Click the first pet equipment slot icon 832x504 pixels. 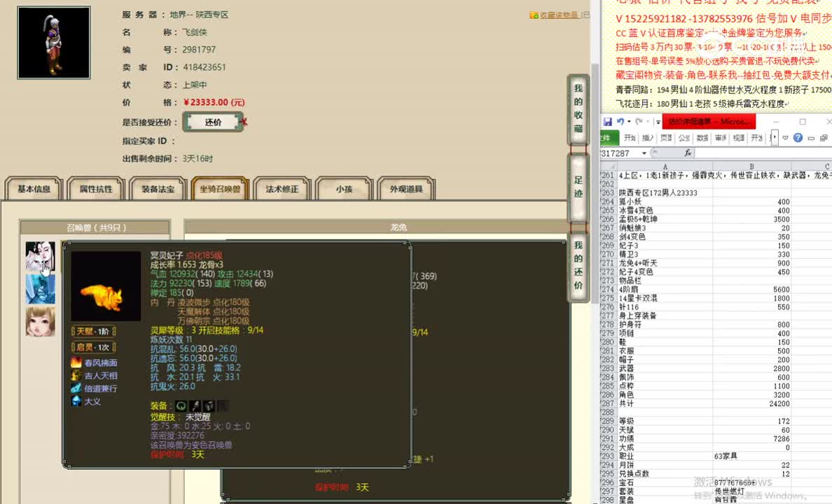coord(181,406)
